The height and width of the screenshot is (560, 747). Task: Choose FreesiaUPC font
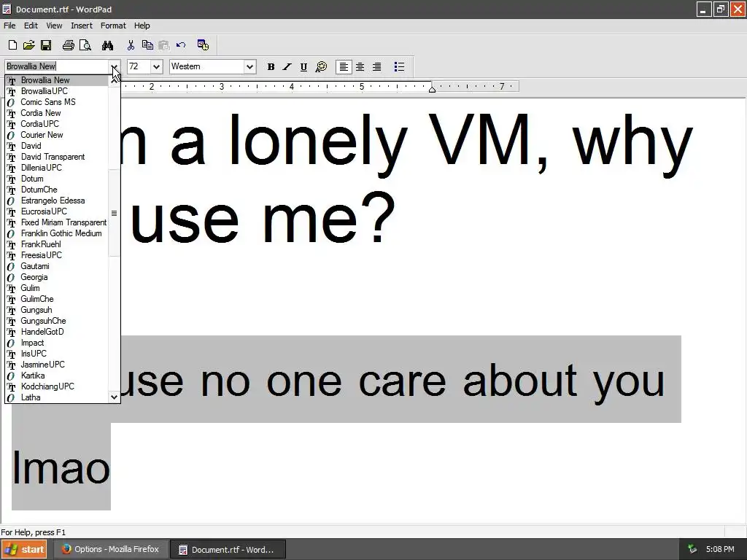pyautogui.click(x=57, y=255)
